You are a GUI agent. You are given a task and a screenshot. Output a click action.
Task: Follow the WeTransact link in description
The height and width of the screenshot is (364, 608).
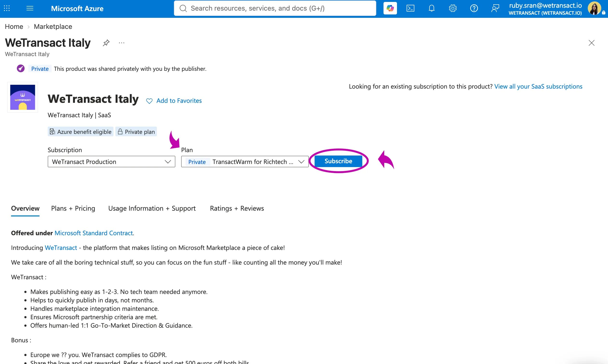[61, 247]
